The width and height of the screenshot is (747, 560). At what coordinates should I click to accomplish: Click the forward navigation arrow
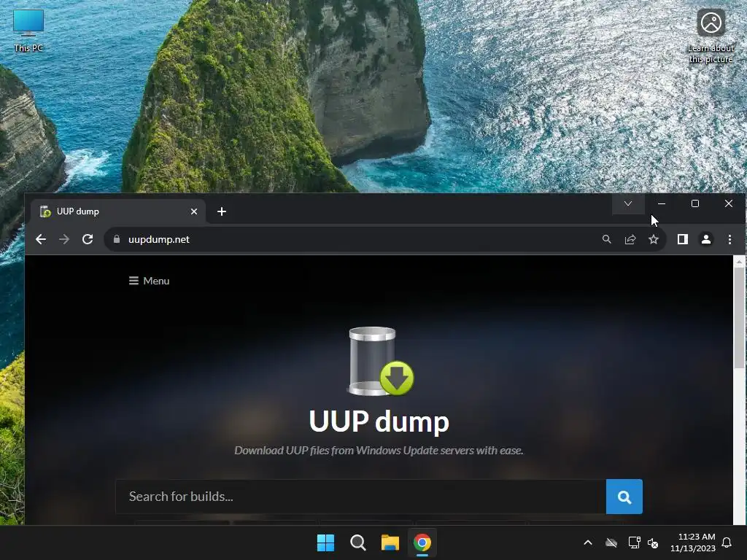[64, 239]
